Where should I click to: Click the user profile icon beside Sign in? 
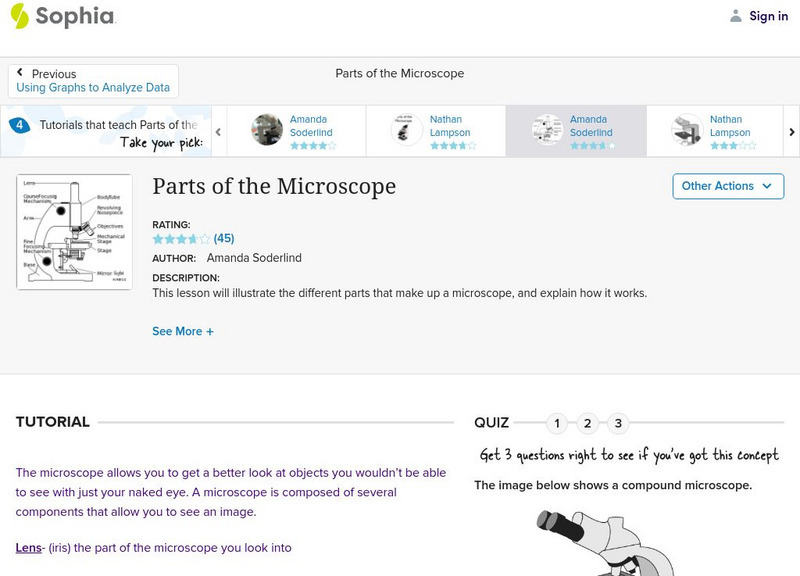(736, 16)
